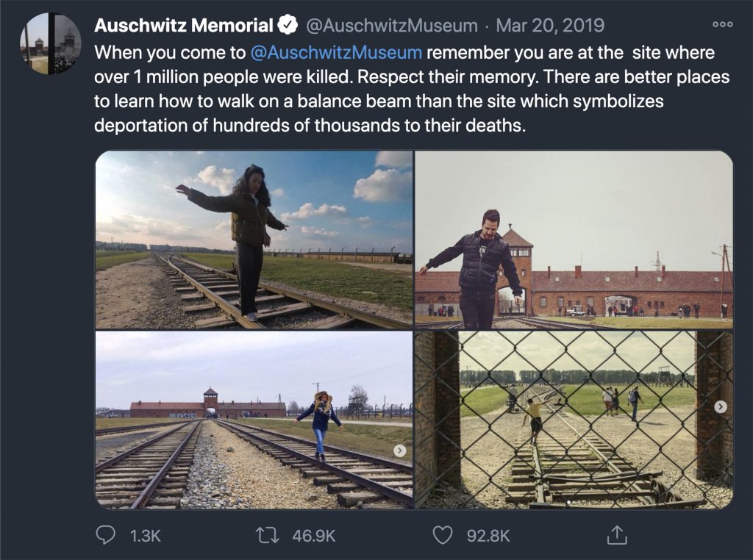Open the Mar 20, 2019 timestamp
This screenshot has width=753, height=560.
[550, 26]
